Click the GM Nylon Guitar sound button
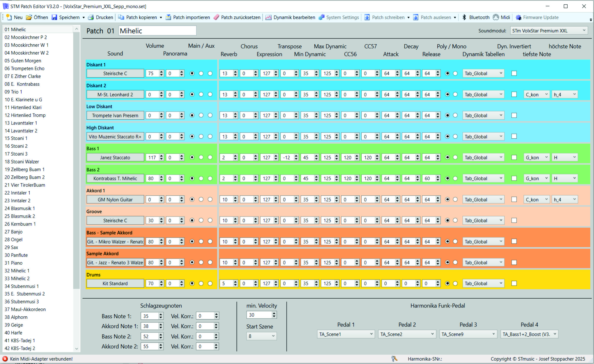The height and width of the screenshot is (364, 594). [115, 199]
